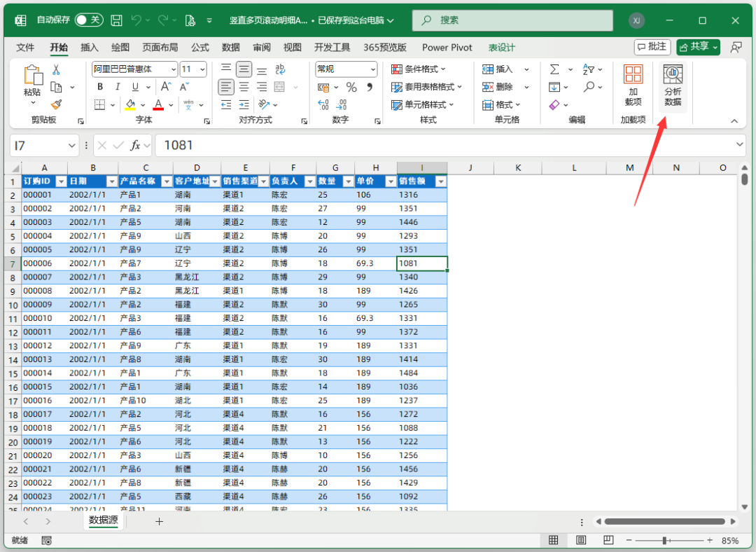Add a new sheet with the plus button
This screenshot has height=552, width=756.
(159, 521)
